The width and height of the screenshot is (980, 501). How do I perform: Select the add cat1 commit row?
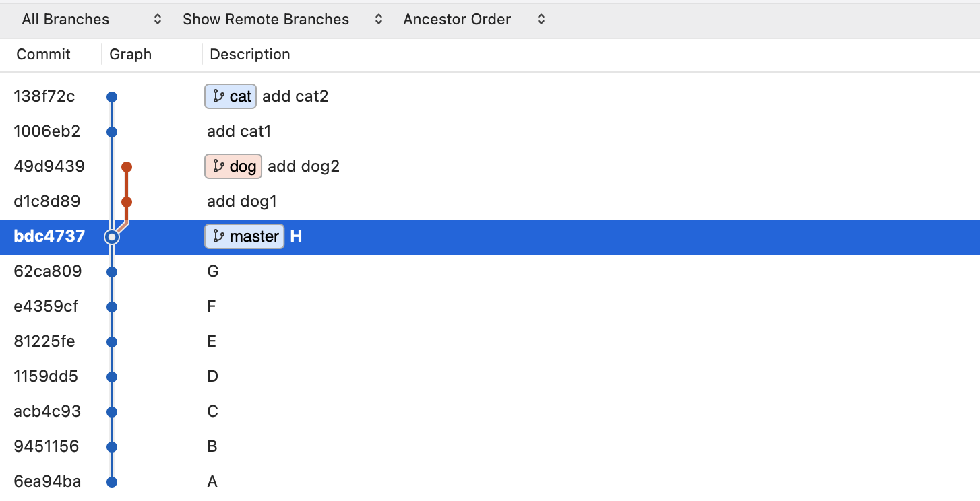[490, 131]
